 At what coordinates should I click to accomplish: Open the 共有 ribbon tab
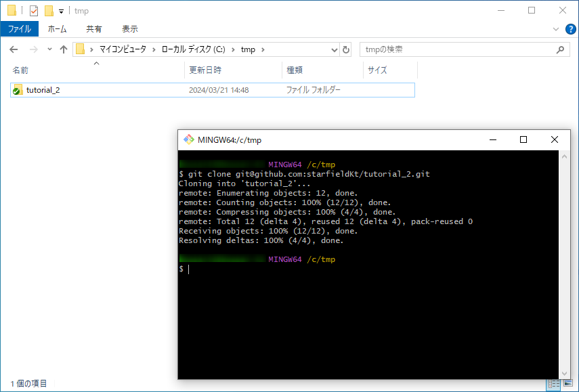94,29
